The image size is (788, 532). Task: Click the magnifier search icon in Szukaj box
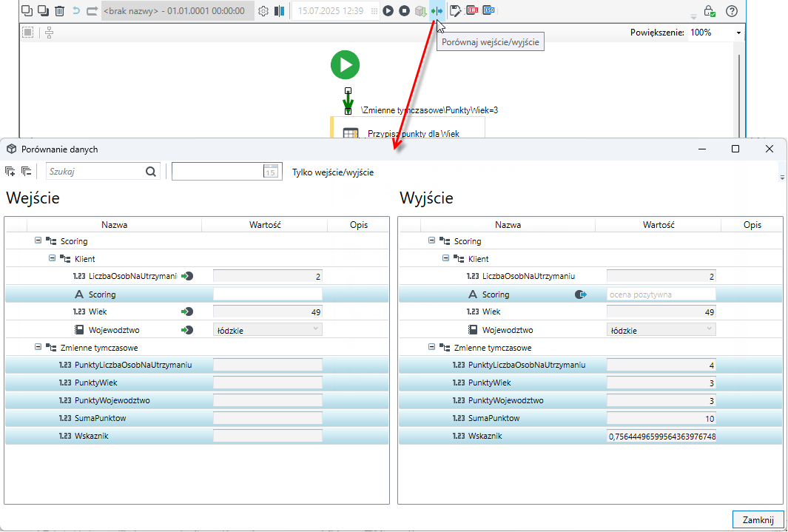151,172
